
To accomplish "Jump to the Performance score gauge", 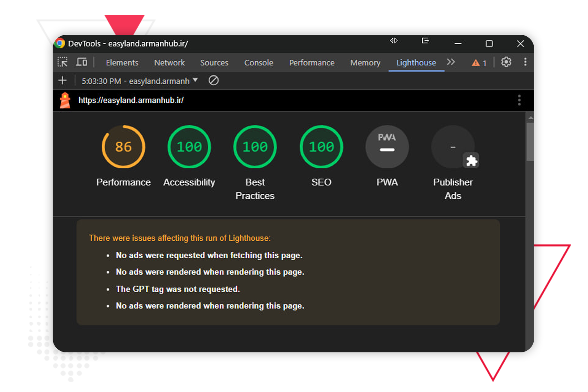I will pyautogui.click(x=123, y=147).
